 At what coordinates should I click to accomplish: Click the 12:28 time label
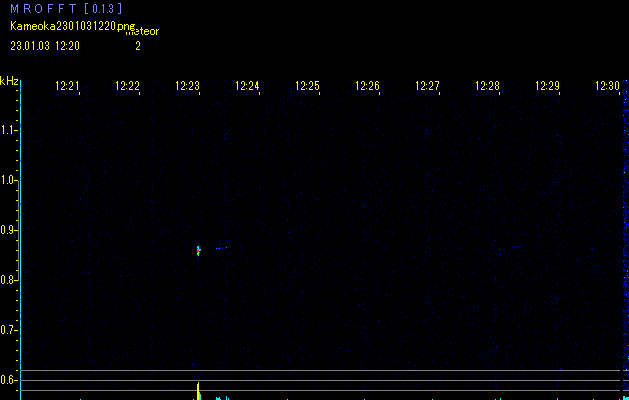point(487,86)
